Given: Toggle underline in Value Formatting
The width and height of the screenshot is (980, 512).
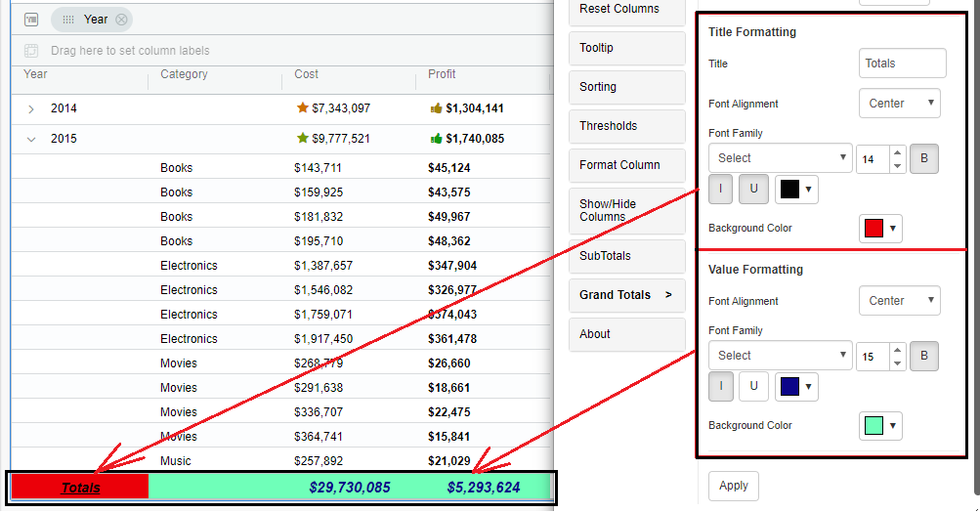Looking at the screenshot, I should tap(753, 387).
